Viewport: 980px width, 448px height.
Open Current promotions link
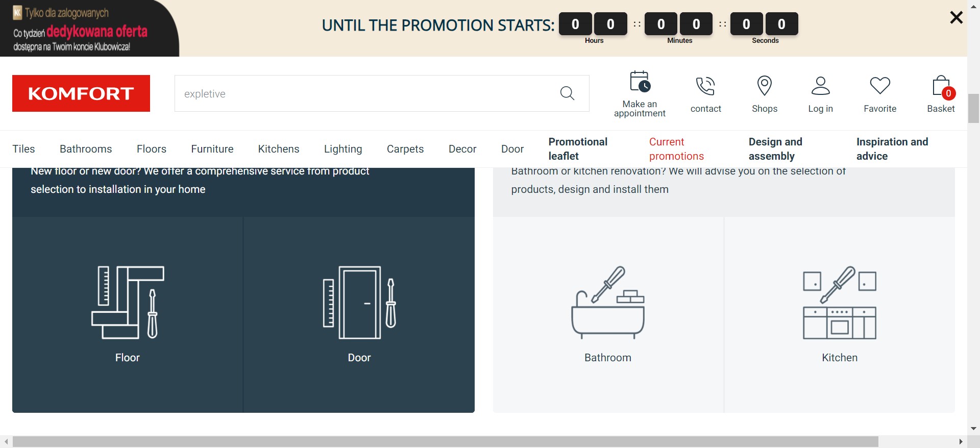point(676,149)
